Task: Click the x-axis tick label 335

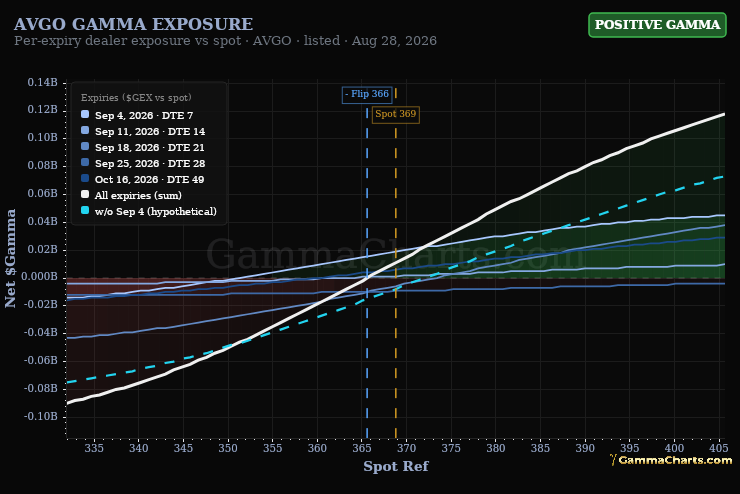Action: pos(94,448)
